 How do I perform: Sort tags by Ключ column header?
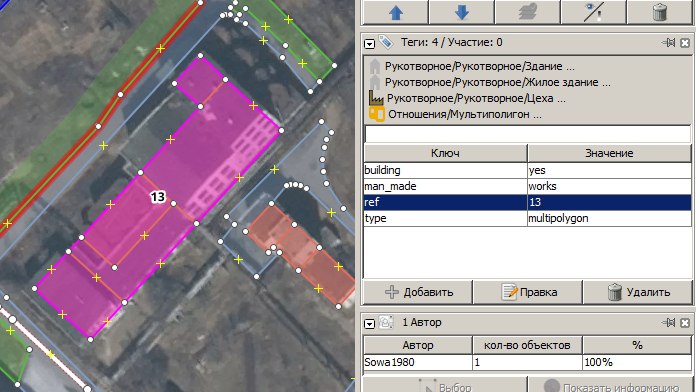445,153
